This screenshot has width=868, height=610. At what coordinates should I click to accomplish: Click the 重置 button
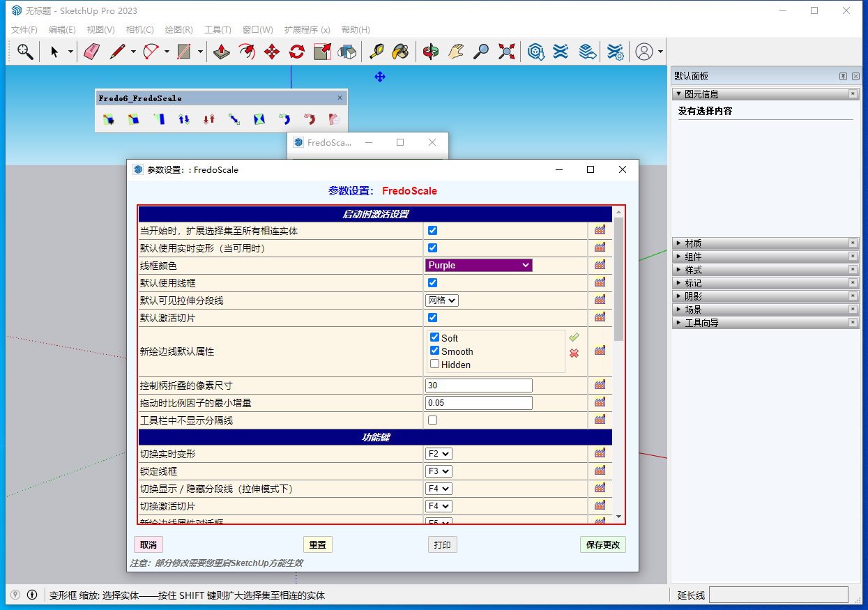click(318, 544)
